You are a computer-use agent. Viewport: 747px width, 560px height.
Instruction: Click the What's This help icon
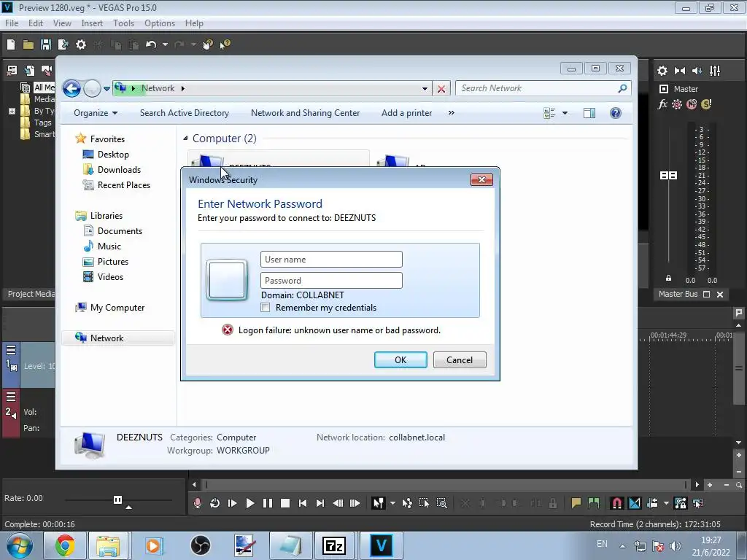coord(225,44)
